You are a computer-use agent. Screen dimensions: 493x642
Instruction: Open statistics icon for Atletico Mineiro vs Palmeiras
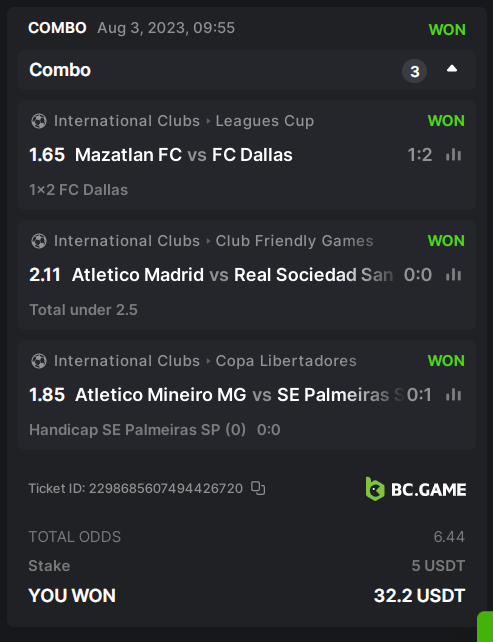[453, 395]
